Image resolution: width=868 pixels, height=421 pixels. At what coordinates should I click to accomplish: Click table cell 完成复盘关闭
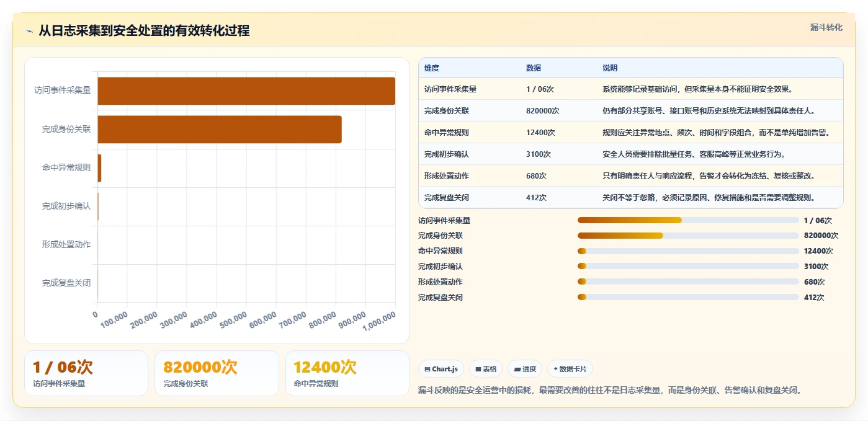[x=447, y=198]
